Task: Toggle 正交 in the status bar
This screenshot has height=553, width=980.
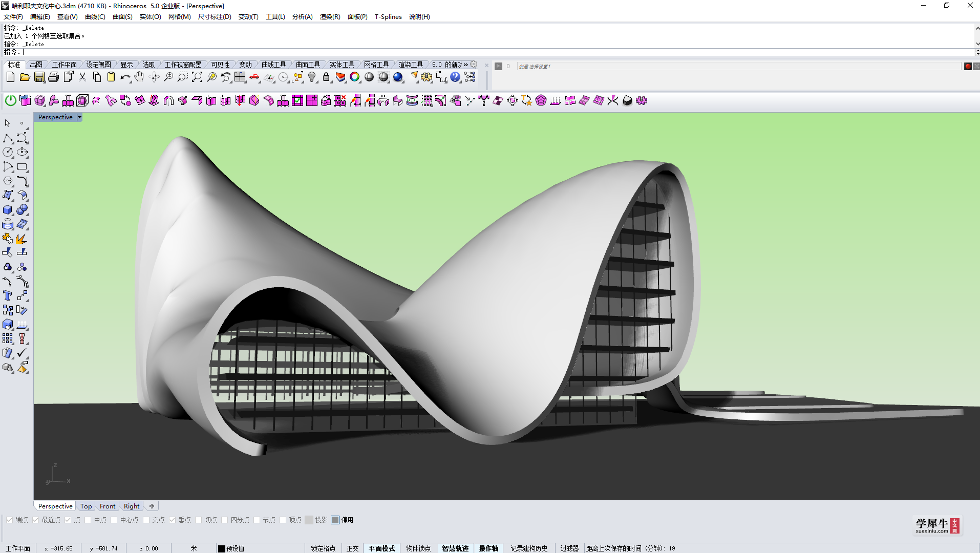Action: click(x=352, y=548)
